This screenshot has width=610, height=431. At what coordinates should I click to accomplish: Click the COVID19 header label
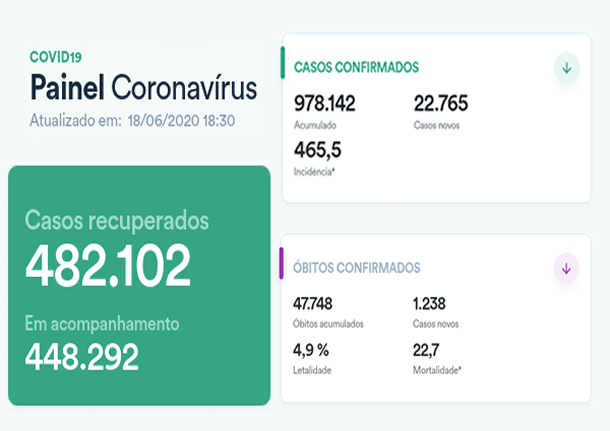click(x=56, y=57)
